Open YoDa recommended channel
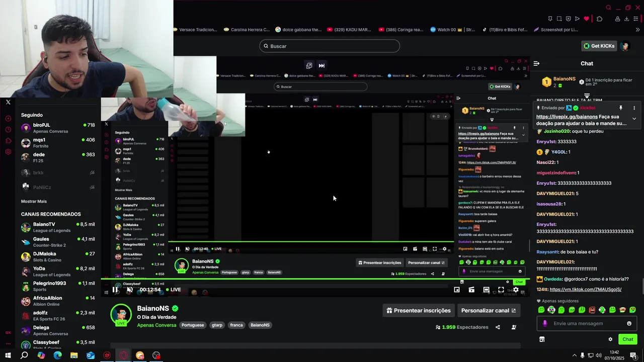Screen dimensions: 644x362 (58, 271)
